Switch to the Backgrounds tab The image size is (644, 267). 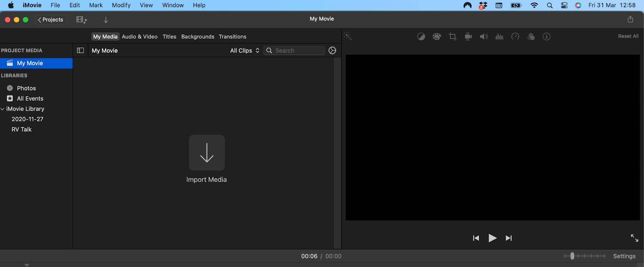click(198, 37)
